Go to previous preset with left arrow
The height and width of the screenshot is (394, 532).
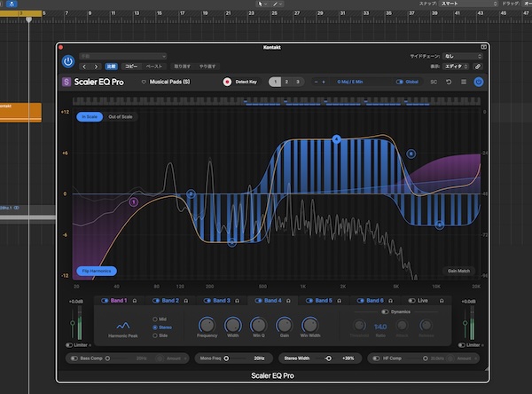click(84, 67)
